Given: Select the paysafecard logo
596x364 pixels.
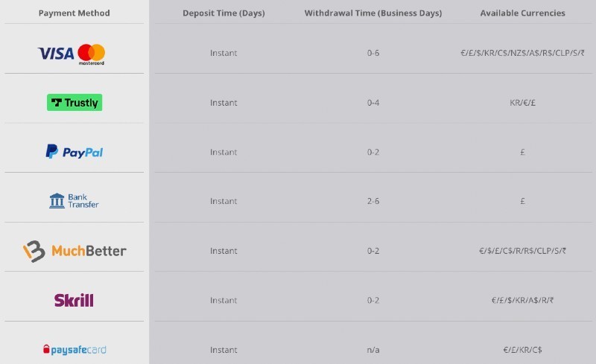Looking at the screenshot, I should (74, 350).
